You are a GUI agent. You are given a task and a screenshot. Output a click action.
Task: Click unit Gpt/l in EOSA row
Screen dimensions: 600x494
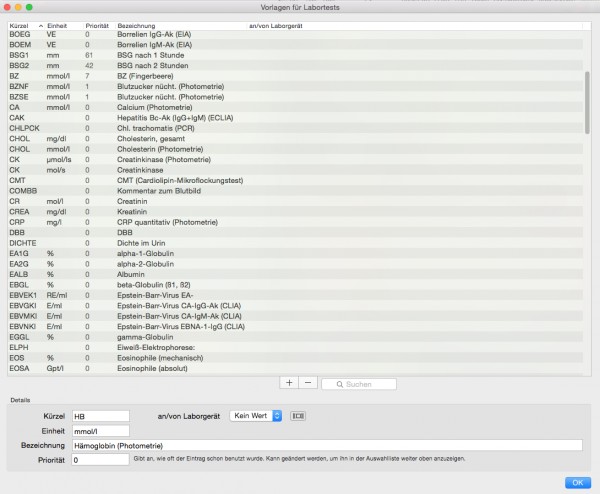pos(55,368)
